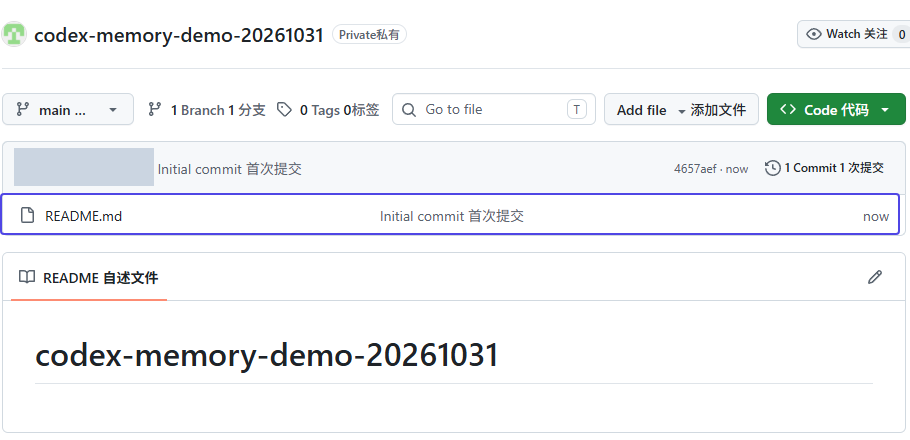Click the watcher count 0 badge
This screenshot has height=440, width=910.
pyautogui.click(x=901, y=35)
